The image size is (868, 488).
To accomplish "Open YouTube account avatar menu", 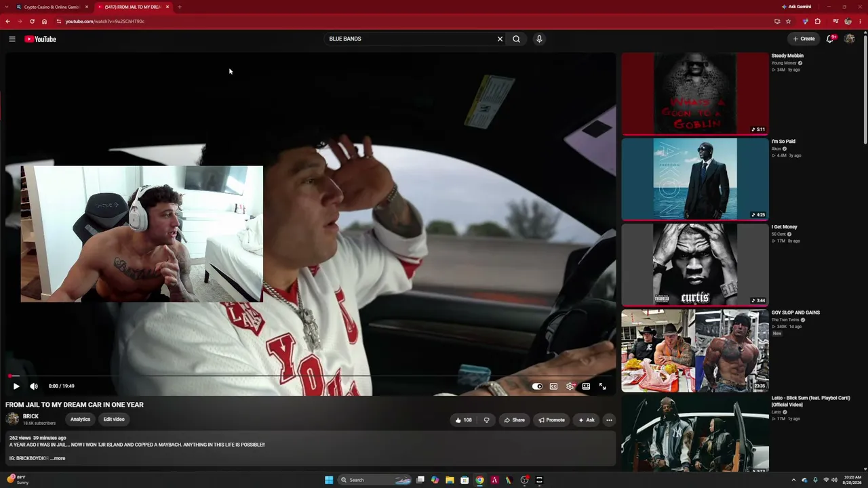I will coord(849,39).
